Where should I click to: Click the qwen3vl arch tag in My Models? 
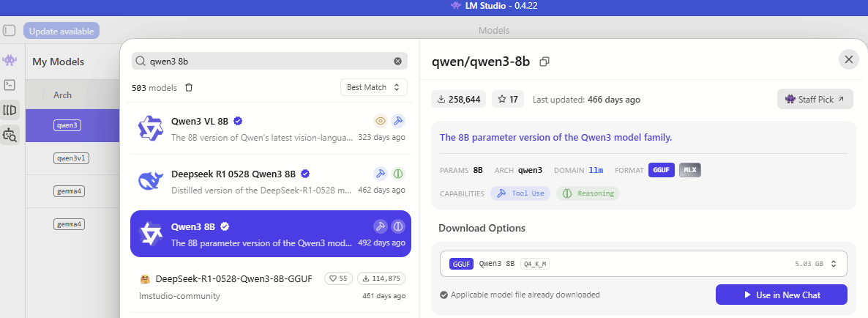pos(72,158)
